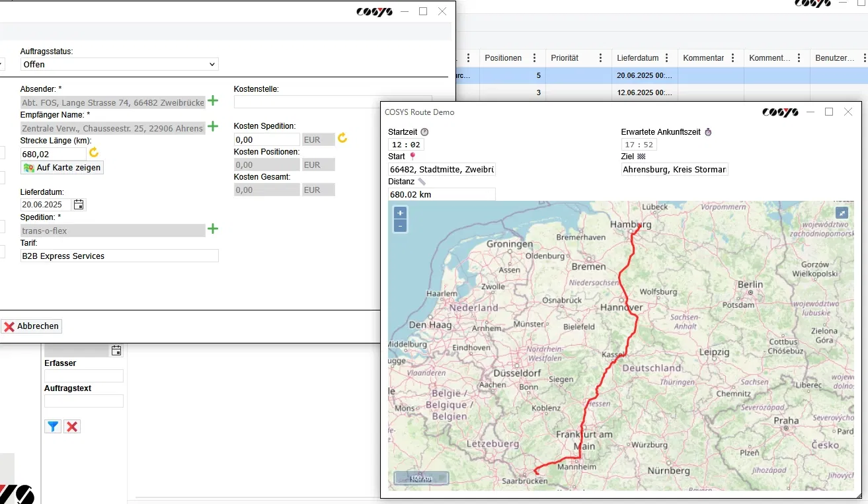Show the route with Auf Karte zeigen

coord(62,168)
